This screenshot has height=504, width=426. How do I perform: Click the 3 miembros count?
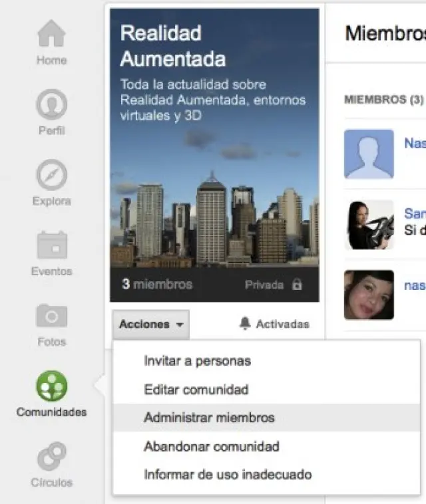[157, 285]
